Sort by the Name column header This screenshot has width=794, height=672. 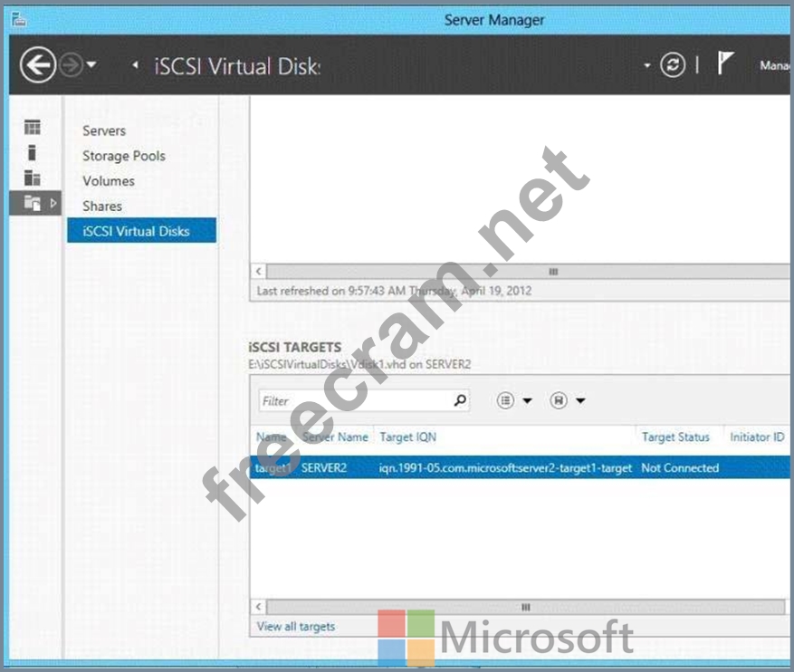point(272,437)
